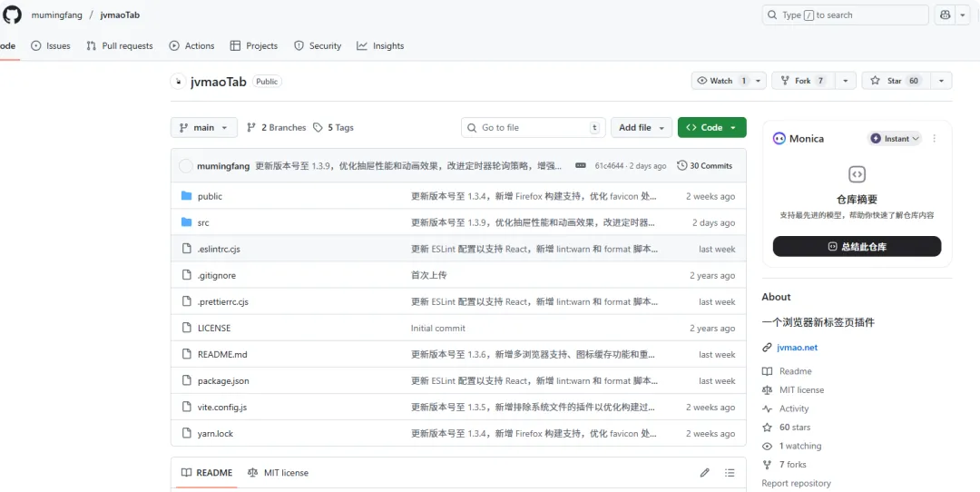This screenshot has height=492, width=980.
Task: Open the jvmao.net website link
Action: 797,348
